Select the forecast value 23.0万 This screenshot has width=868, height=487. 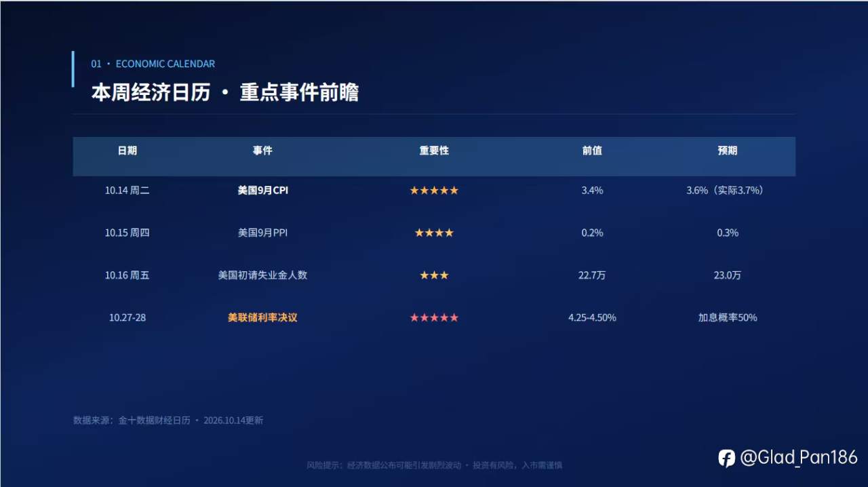click(728, 275)
